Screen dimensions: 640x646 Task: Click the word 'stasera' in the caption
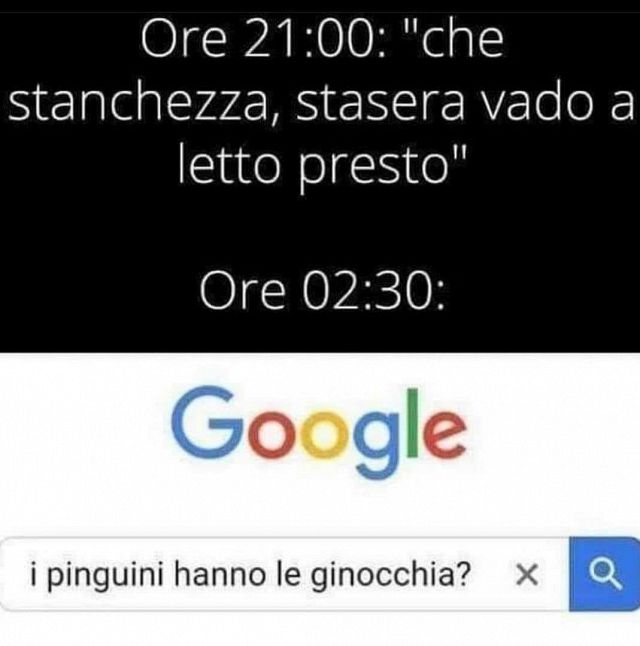tap(380, 104)
